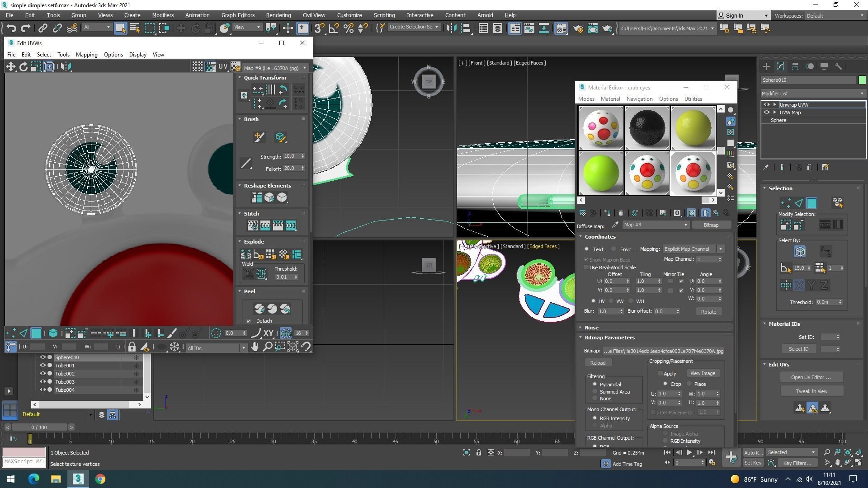This screenshot has height=488, width=868.
Task: Open the Explicit Map Channel mapping dropdown
Action: tap(693, 249)
